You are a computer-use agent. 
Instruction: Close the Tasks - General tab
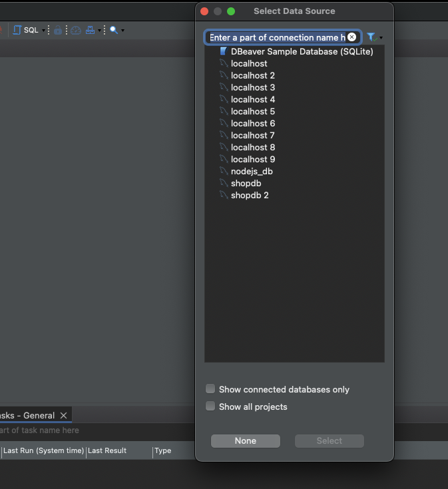64,415
